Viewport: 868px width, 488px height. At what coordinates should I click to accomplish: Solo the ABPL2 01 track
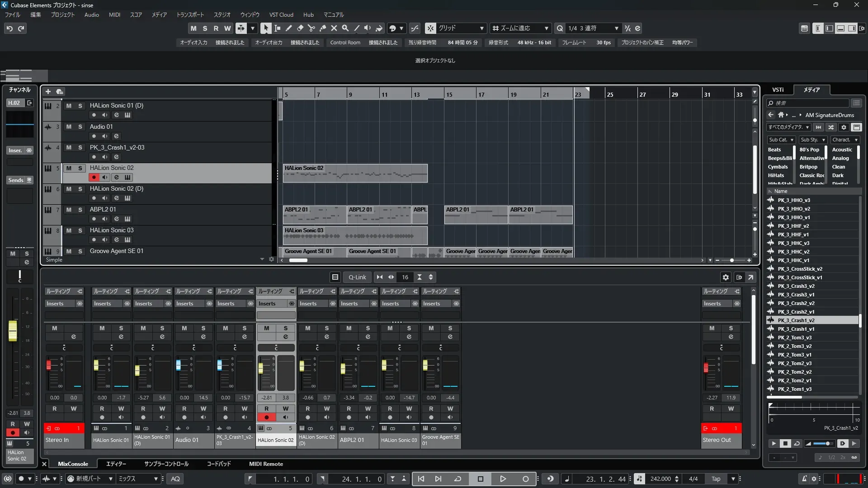[80, 210]
